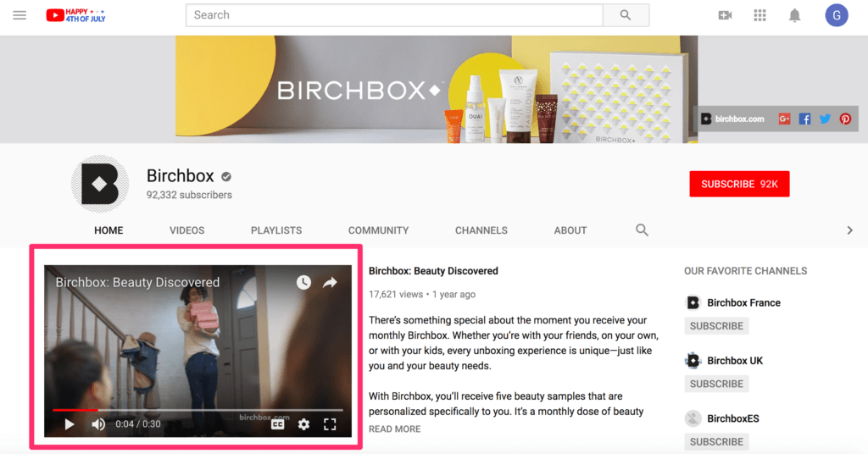The image size is (868, 454).
Task: Subscribe to BirchboxES
Action: point(716,442)
